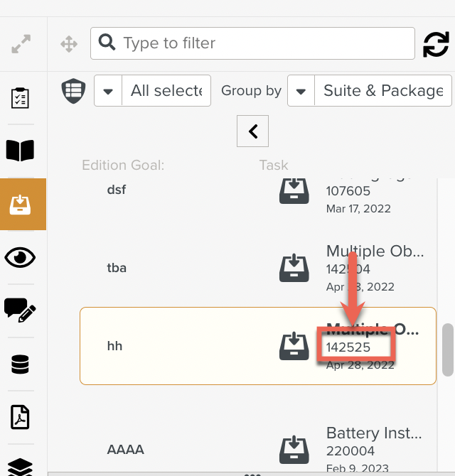
Task: Open the open-book sidebar icon
Action: pyautogui.click(x=21, y=151)
